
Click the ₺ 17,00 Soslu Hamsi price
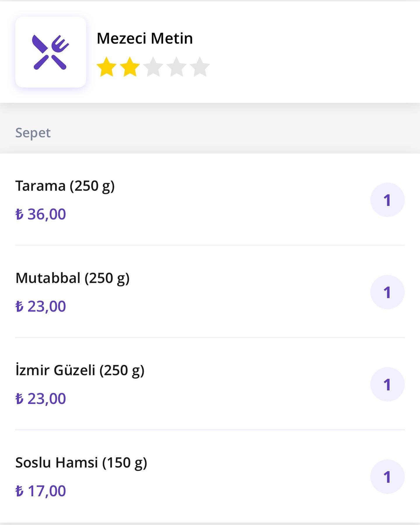(41, 491)
